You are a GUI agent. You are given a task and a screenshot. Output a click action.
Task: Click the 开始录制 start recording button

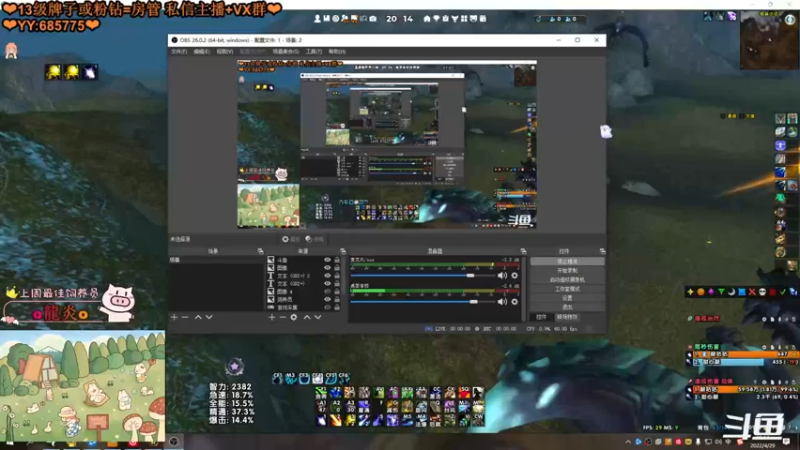pos(567,270)
